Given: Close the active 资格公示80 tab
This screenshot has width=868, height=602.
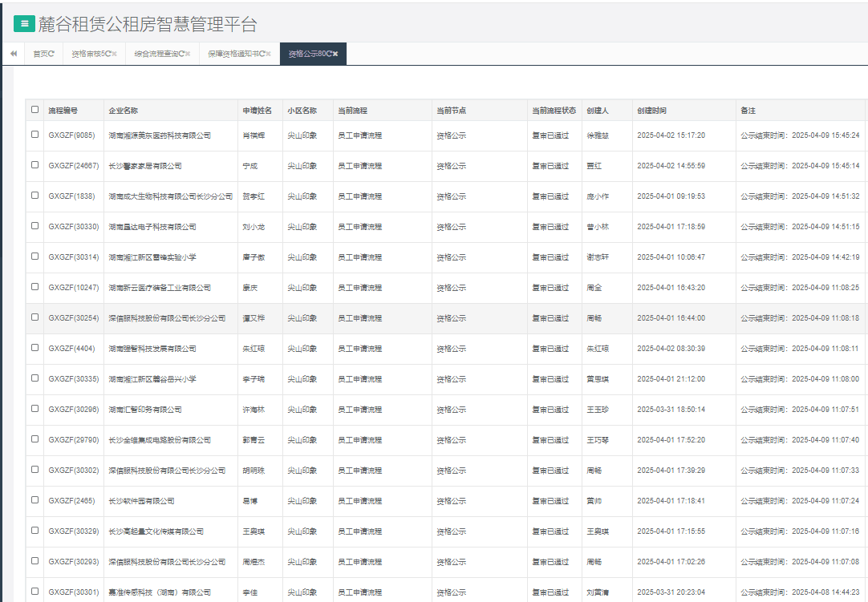Looking at the screenshot, I should 335,54.
